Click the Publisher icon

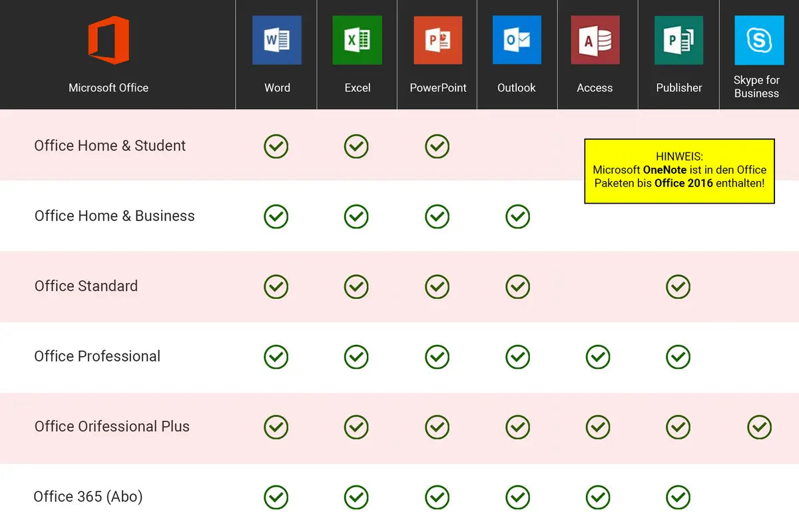pyautogui.click(x=678, y=40)
